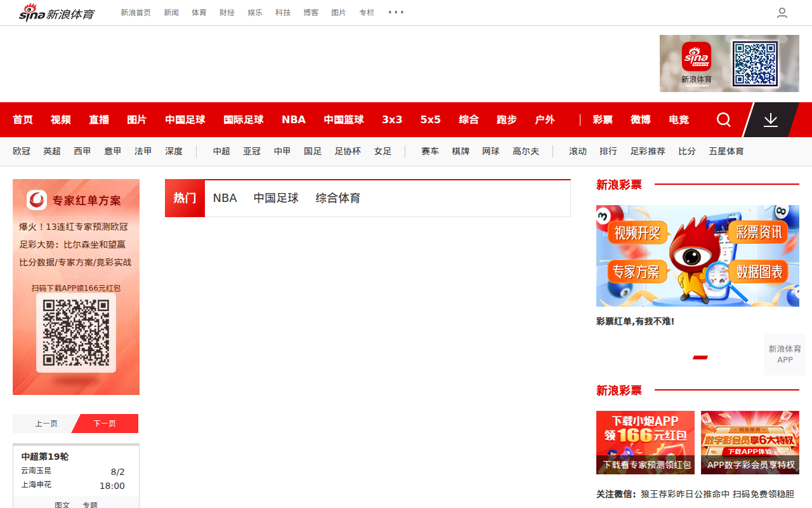Open 财经 in top bar
The height and width of the screenshot is (508, 812).
click(x=227, y=13)
